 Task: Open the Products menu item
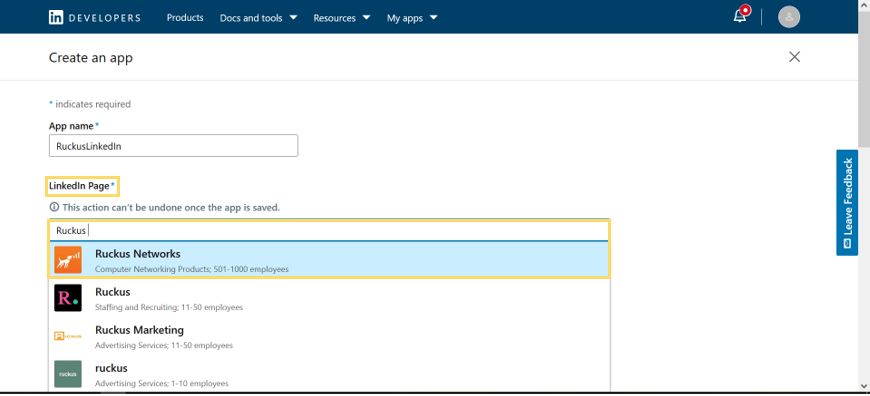click(185, 18)
